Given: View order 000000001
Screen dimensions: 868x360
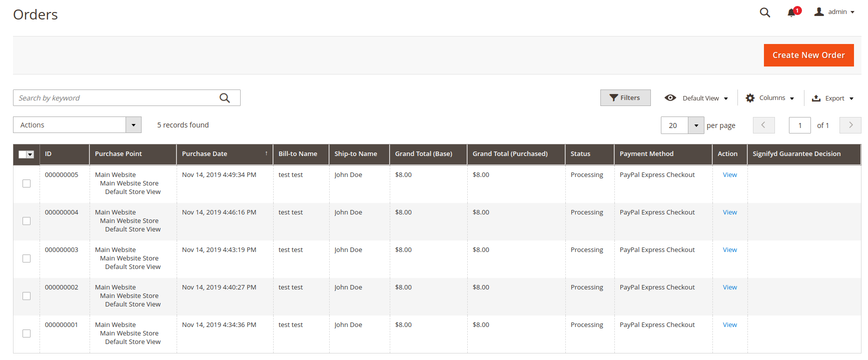Looking at the screenshot, I should (x=729, y=325).
